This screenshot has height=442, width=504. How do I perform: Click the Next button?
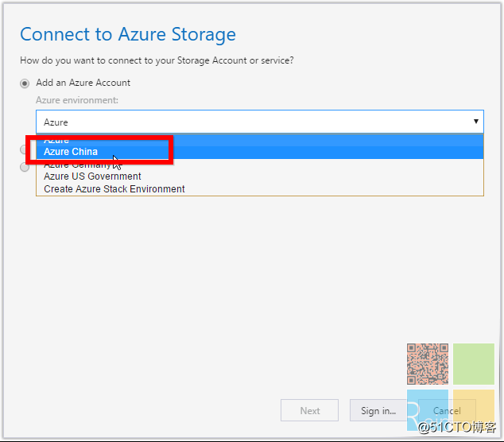(x=309, y=410)
